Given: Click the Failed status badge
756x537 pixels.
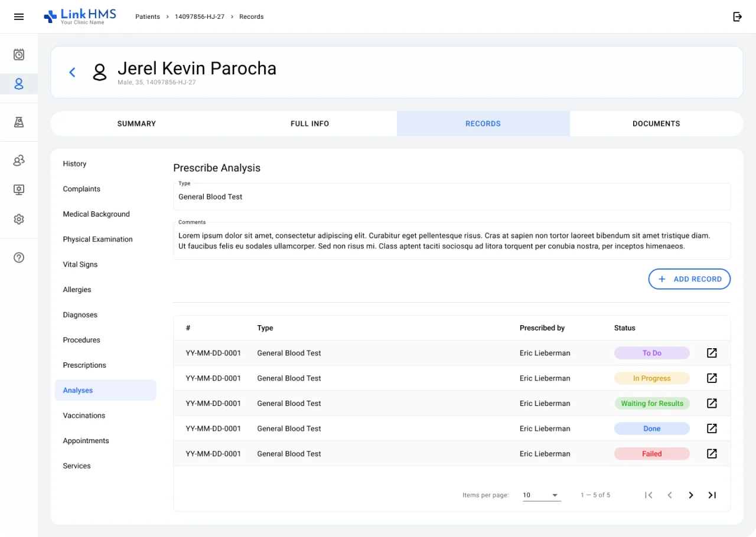Looking at the screenshot, I should click(x=652, y=454).
